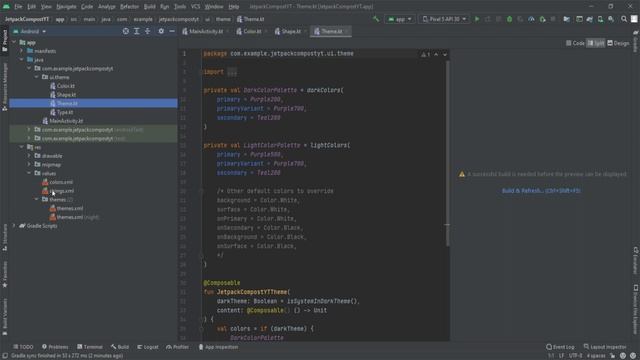Open the VCS menu
This screenshot has height=360, width=640.
click(196, 7)
